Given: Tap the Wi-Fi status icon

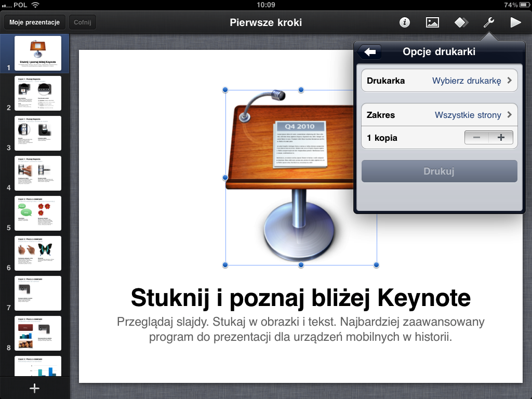Looking at the screenshot, I should pos(35,5).
